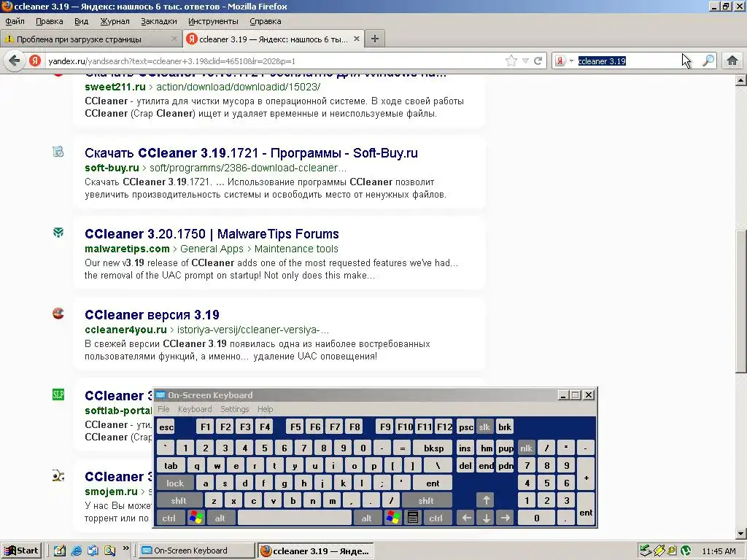Open CCleaner 3.20.1750 MalwareTips Forums link
This screenshot has width=747, height=560.
(x=212, y=234)
